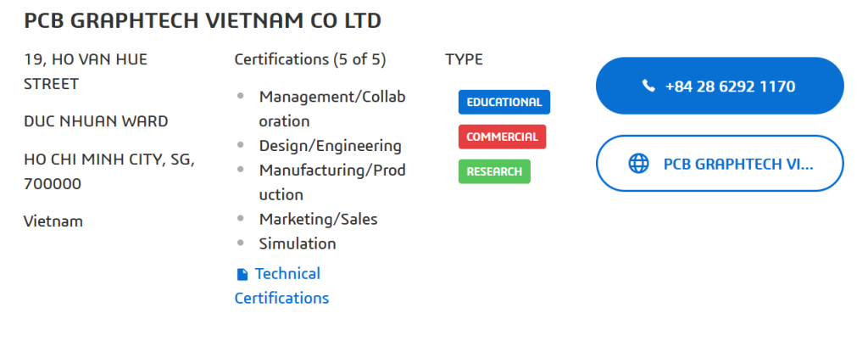Click the phone handset icon

[x=648, y=87]
